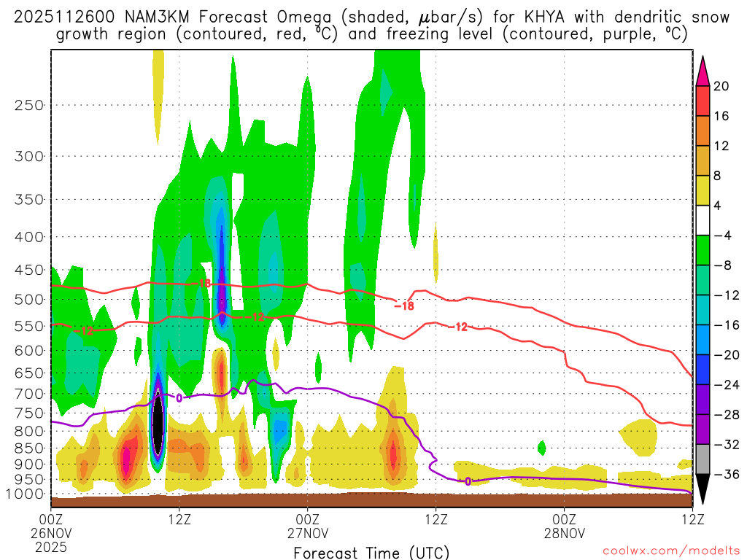Image resolution: width=747 pixels, height=560 pixels.
Task: Pick the red colorbar segment between 16 and 20
Action: click(703, 101)
